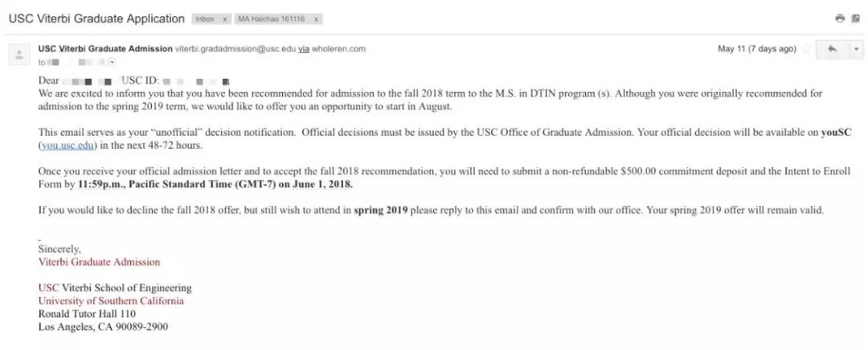The image size is (868, 350).
Task: Toggle the star next to the date
Action: click(x=805, y=49)
